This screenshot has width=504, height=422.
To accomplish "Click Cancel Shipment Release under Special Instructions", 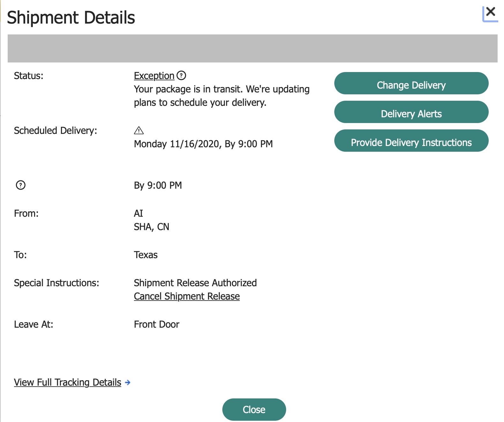I will (187, 296).
